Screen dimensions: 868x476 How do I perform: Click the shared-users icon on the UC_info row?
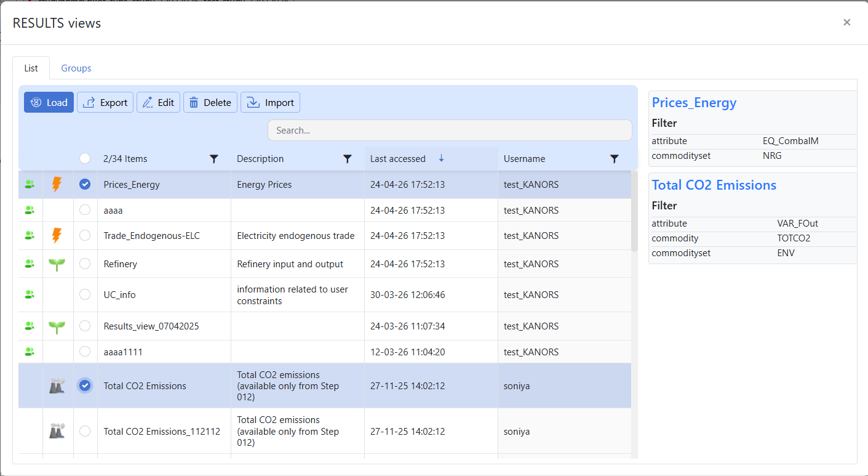pyautogui.click(x=30, y=294)
